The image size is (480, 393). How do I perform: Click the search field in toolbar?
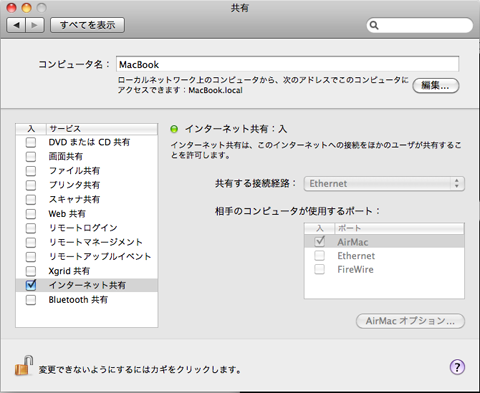(x=420, y=25)
